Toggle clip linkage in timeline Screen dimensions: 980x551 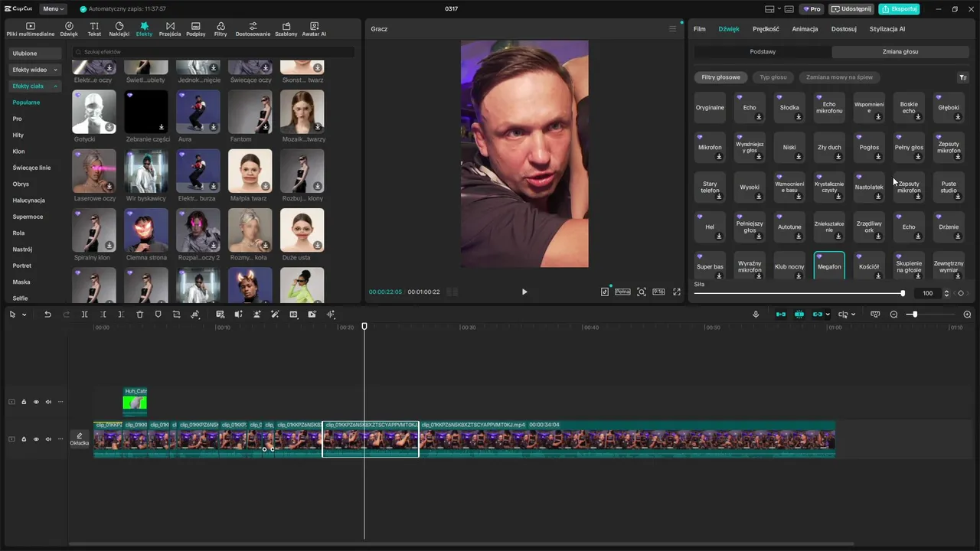(x=817, y=315)
